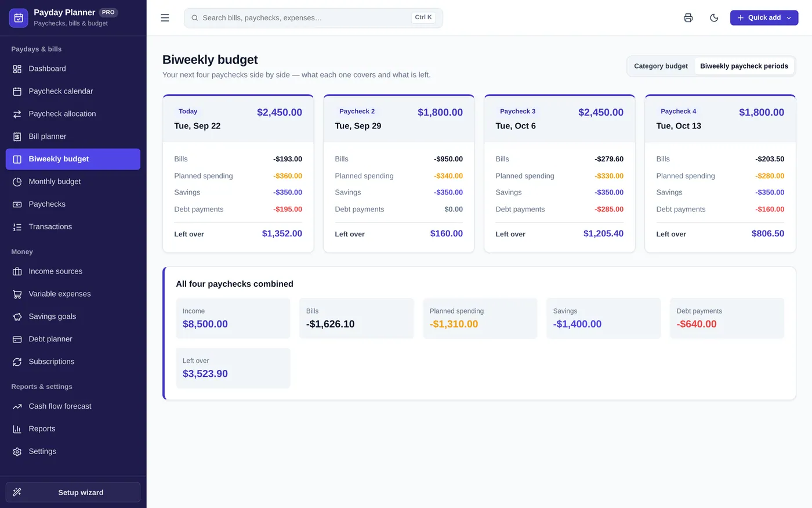Open Dashboard from the sidebar
The width and height of the screenshot is (812, 508).
click(73, 69)
